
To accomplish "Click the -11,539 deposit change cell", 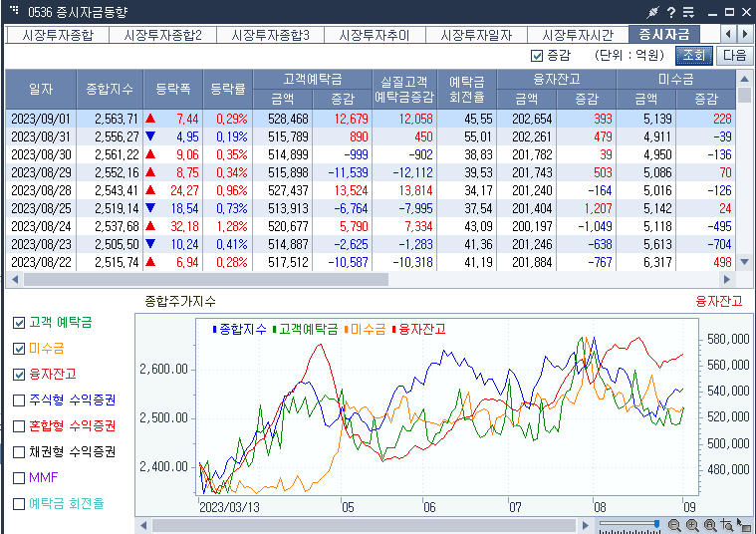I will click(343, 172).
